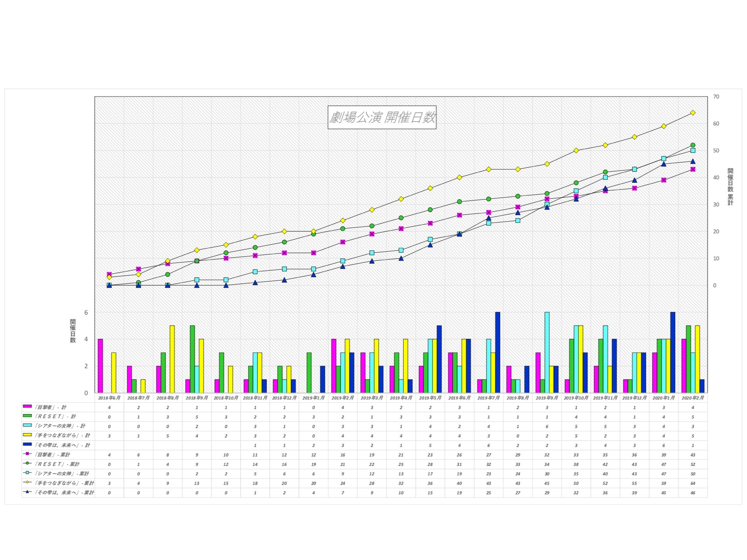The width and height of the screenshot is (747, 560).
Task: Click the 開催日数 累計 right axis title
Action: click(730, 187)
